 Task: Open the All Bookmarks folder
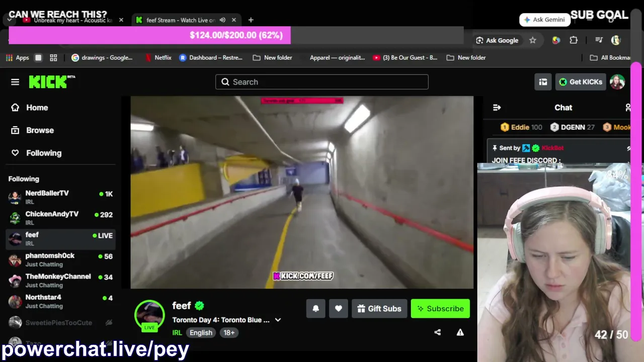[610, 58]
